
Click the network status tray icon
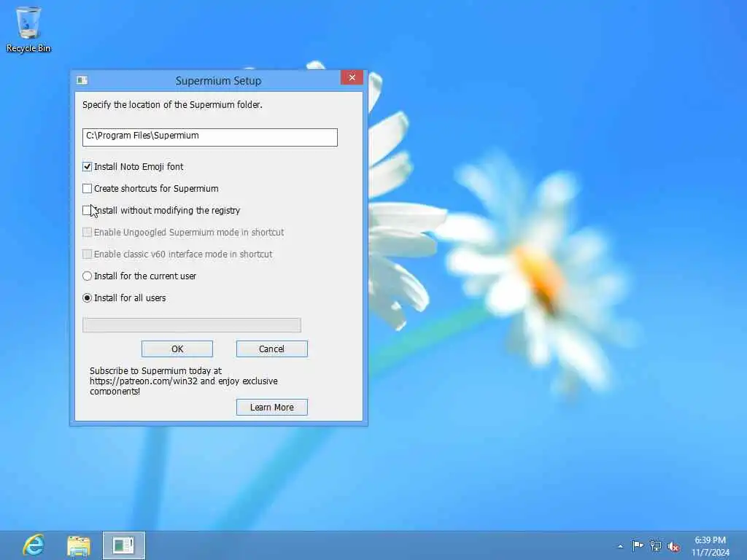pyautogui.click(x=656, y=546)
